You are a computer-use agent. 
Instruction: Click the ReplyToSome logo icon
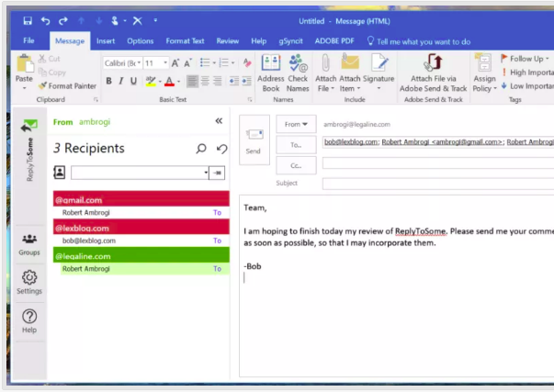(29, 126)
